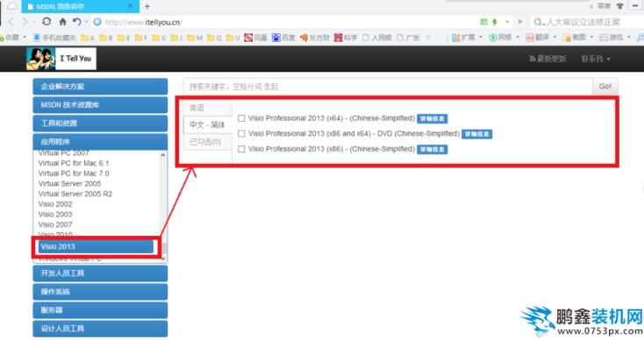Switch to the 中文 - 简体 tab
This screenshot has width=644, height=340.
tap(207, 124)
